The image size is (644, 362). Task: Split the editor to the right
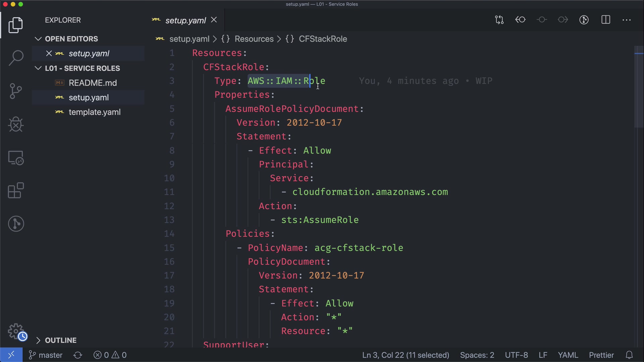click(x=606, y=20)
